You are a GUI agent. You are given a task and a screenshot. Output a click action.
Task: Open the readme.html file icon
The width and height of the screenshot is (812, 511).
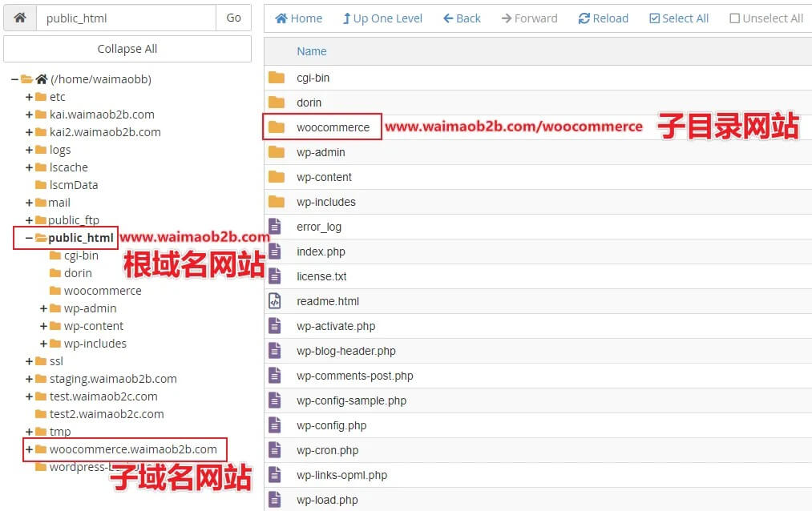point(276,301)
